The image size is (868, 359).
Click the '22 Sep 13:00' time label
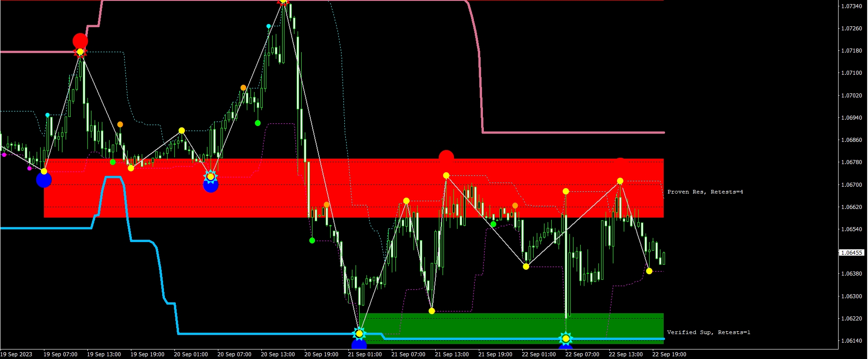626,354
